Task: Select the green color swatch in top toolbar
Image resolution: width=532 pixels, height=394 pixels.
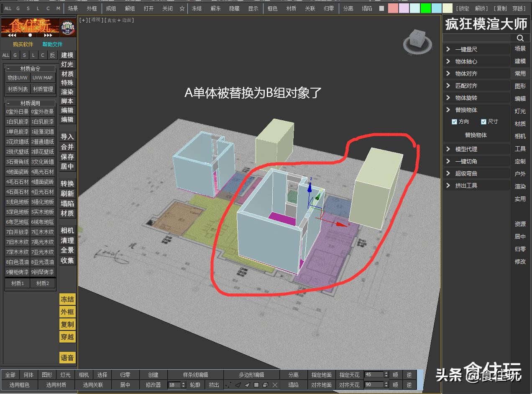Action: coord(425,8)
